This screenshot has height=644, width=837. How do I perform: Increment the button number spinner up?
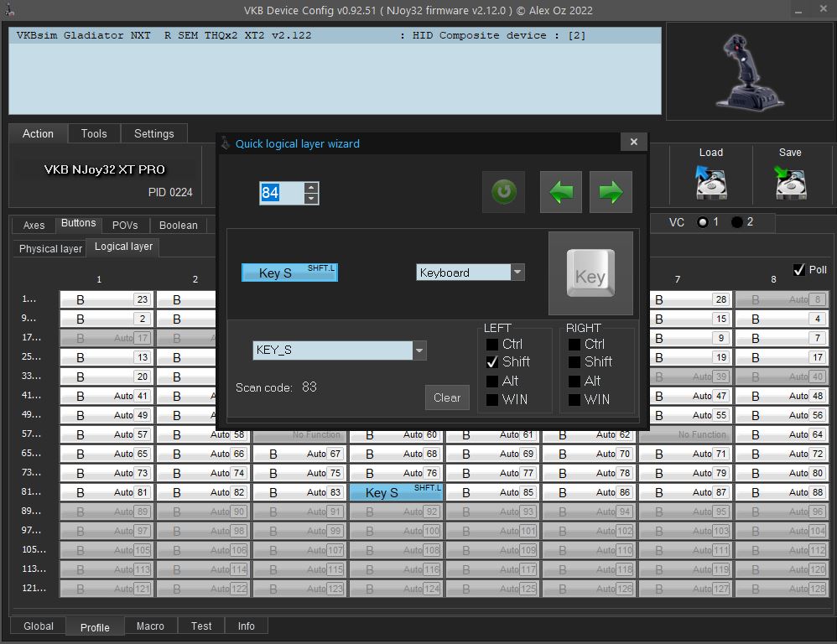[x=311, y=187]
